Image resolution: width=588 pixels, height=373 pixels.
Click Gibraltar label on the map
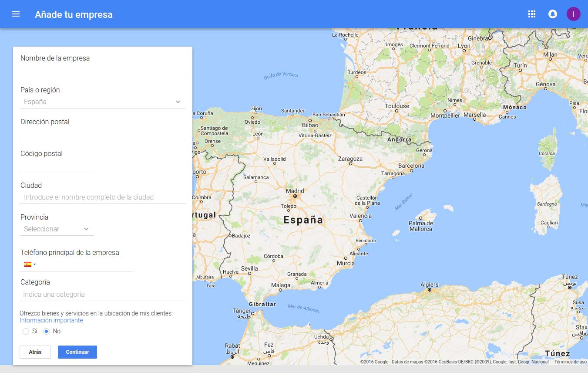pyautogui.click(x=262, y=304)
